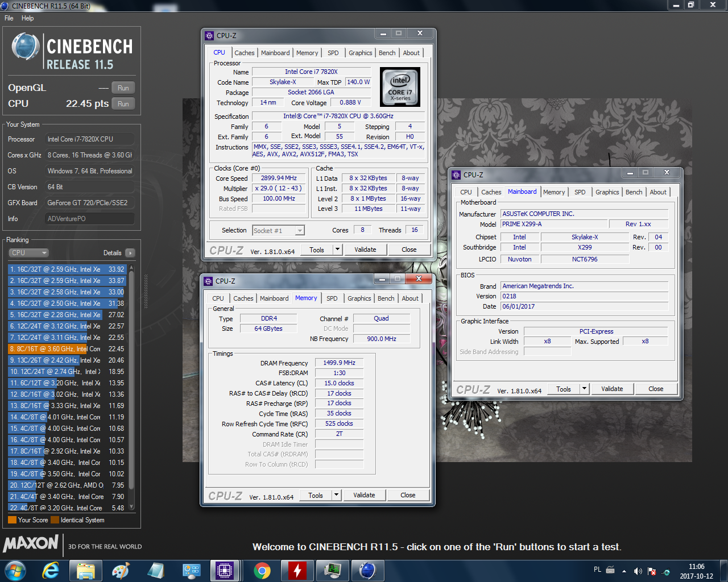This screenshot has height=582, width=728.
Task: Click Tools button in Mainboard CPU-Z window
Action: pyautogui.click(x=564, y=389)
